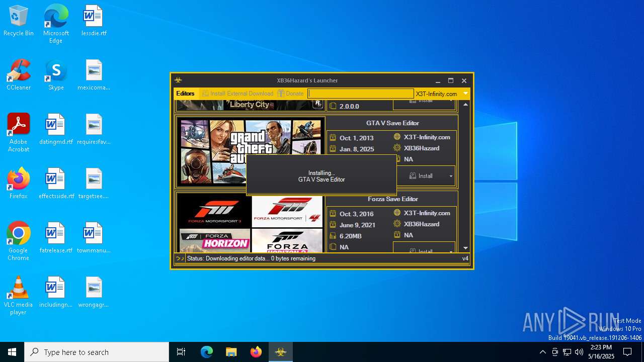This screenshot has width=644, height=362.
Task: Select lessdie.rtf desktop file
Action: pyautogui.click(x=94, y=21)
